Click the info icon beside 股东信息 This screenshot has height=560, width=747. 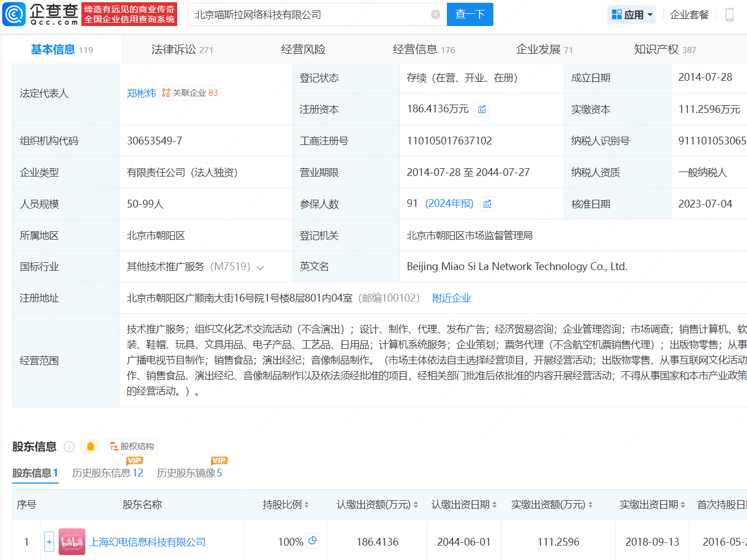69,447
